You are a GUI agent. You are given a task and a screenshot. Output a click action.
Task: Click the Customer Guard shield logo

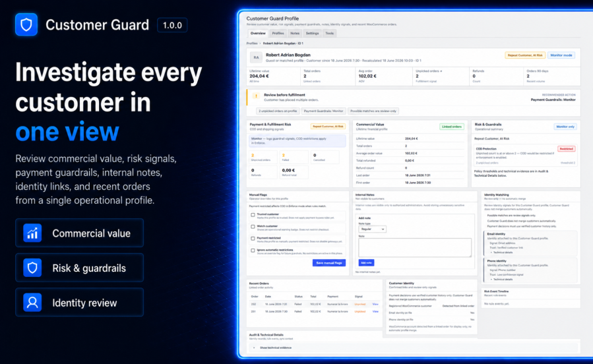coord(26,24)
